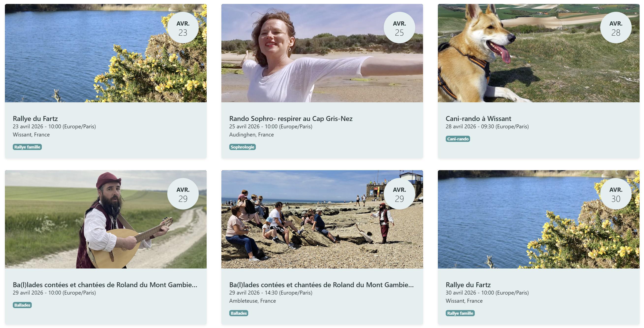
Task: Click the Cani-rando à Wissant event title
Action: point(478,119)
